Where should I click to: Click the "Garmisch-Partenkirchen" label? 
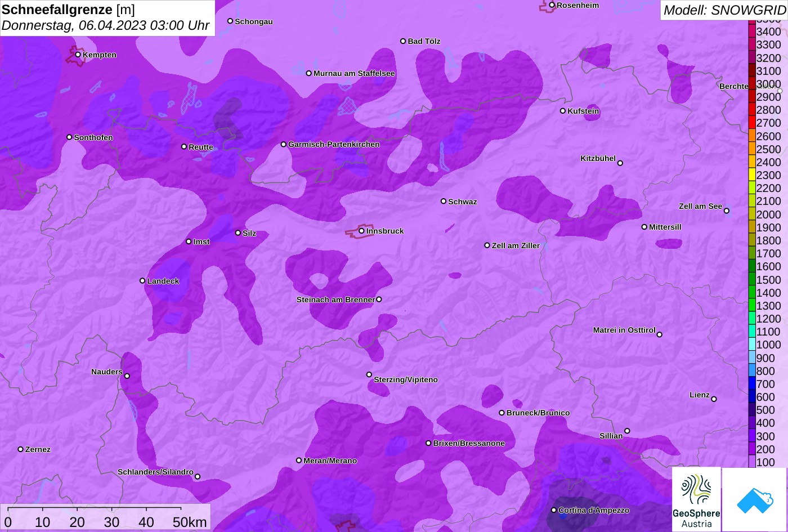pos(334,145)
